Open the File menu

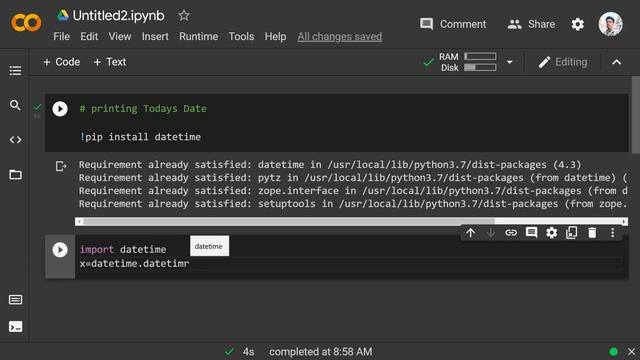coord(61,37)
